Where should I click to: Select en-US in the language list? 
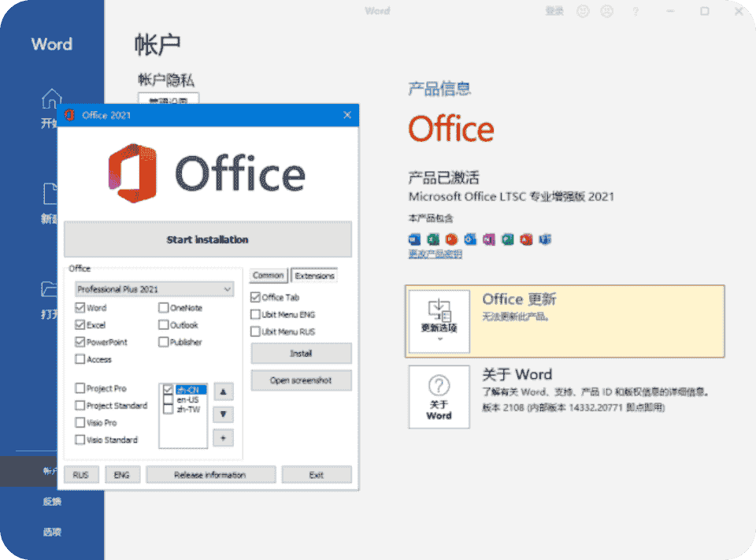pos(187,399)
